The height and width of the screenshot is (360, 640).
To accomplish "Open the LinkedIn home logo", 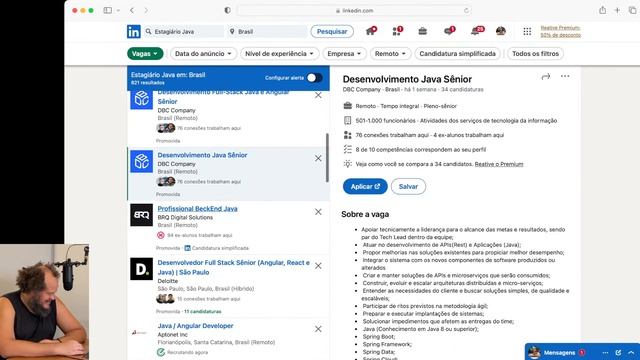I will 133,31.
